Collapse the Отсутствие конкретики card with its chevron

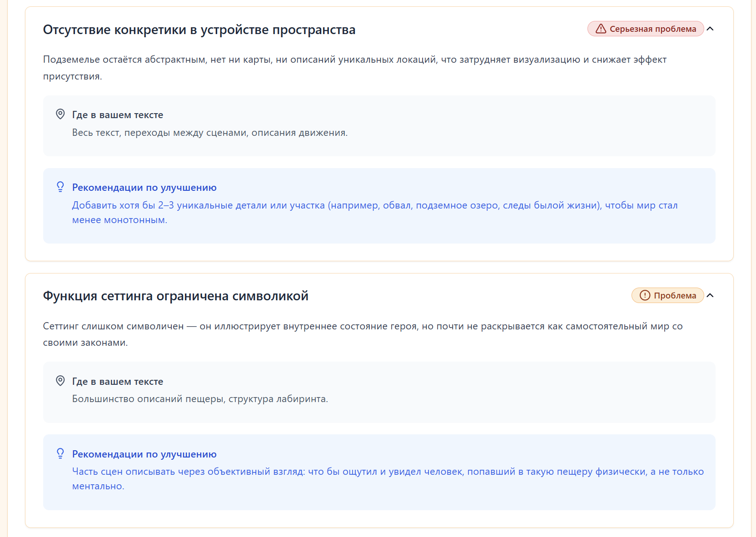(x=711, y=29)
